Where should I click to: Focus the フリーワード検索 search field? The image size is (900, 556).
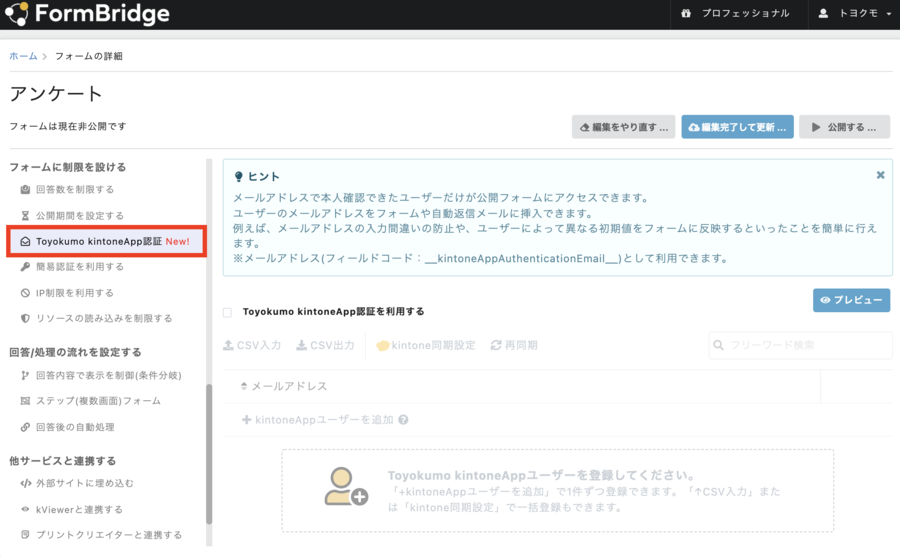pyautogui.click(x=801, y=345)
